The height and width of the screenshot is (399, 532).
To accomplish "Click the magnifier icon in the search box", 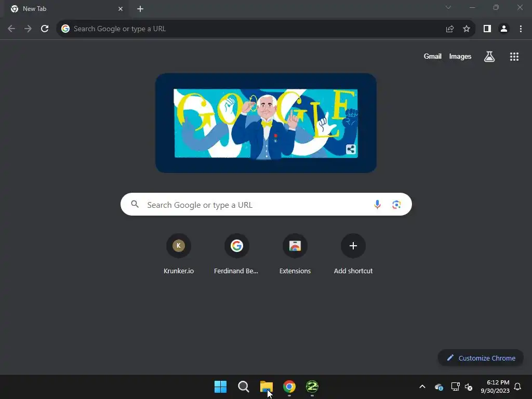I will pos(135,204).
